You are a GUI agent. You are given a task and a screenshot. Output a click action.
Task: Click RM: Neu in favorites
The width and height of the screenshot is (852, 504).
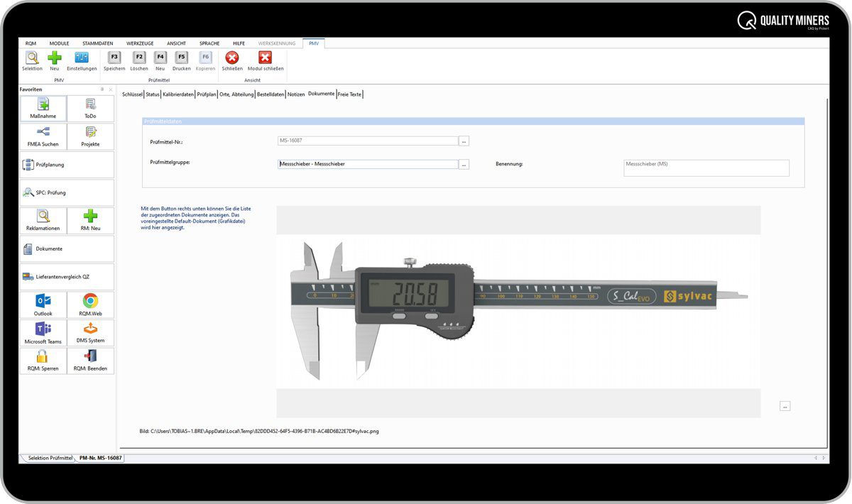coord(90,221)
